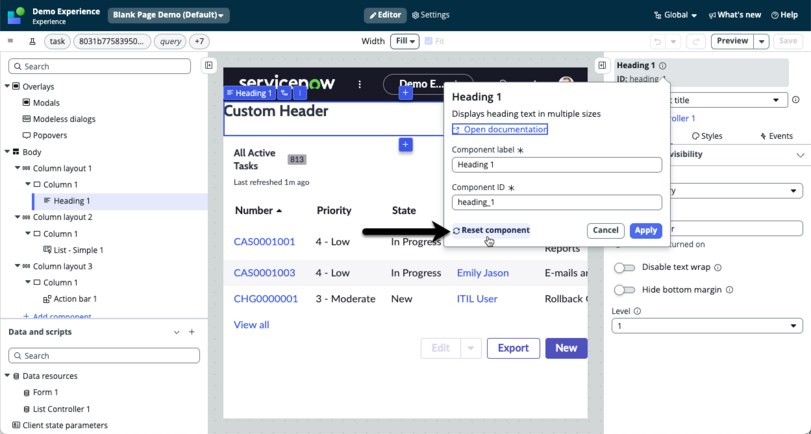Click the plus button below Custom Header
811x434 pixels.
[x=406, y=145]
